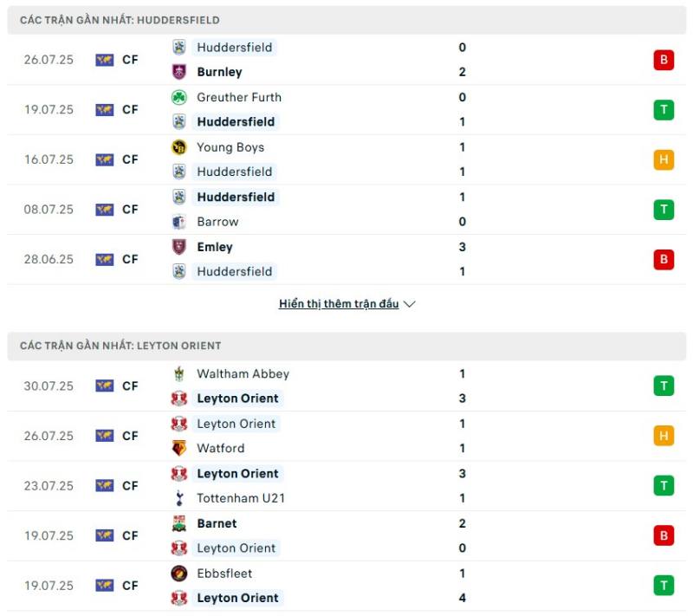The image size is (693, 616).
Task: Click the orange H badge for Young Boys match
Action: (664, 159)
